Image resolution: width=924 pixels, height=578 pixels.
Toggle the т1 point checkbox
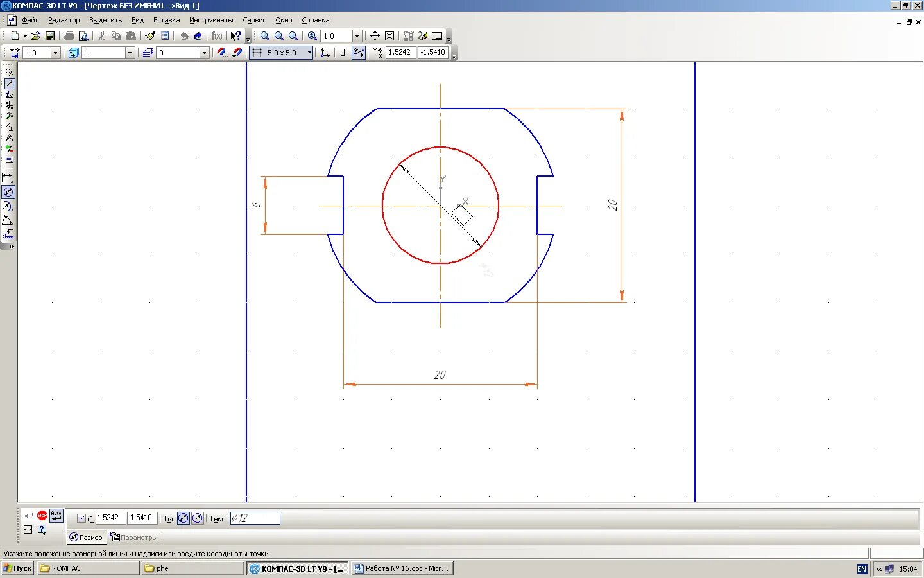[81, 518]
